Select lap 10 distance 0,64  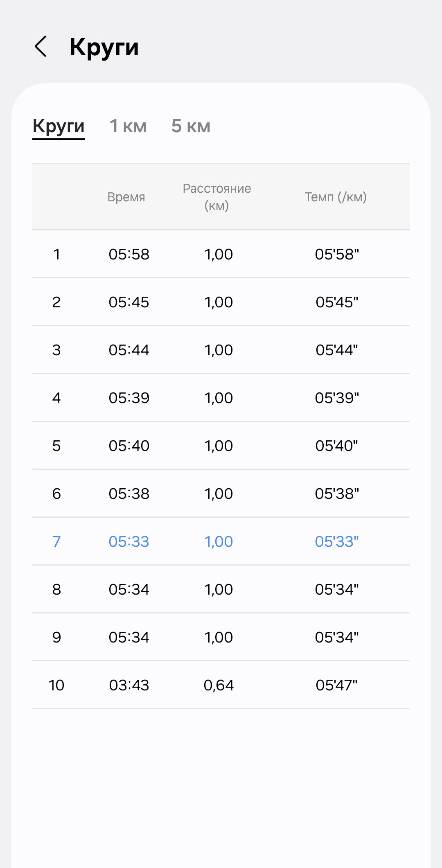point(219,685)
